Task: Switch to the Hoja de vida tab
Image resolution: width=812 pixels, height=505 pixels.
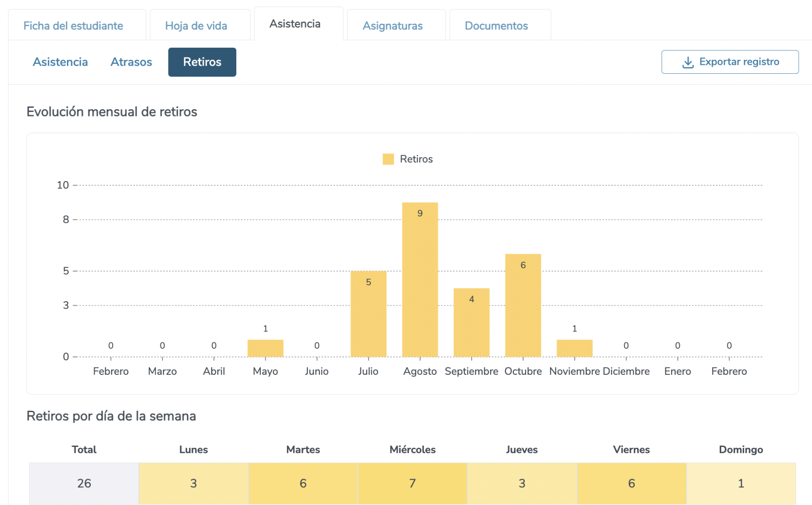Action: point(196,26)
